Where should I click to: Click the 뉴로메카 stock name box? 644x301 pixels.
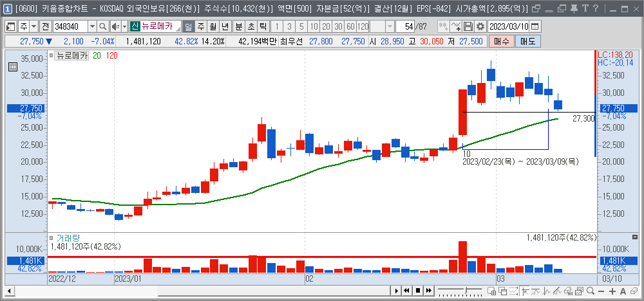155,26
